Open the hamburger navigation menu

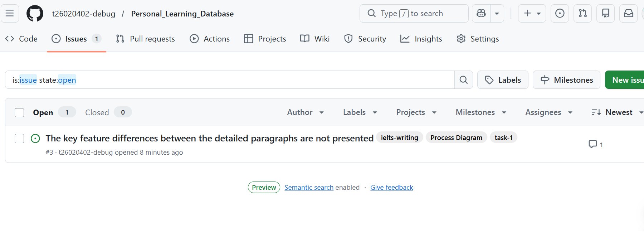pyautogui.click(x=10, y=14)
